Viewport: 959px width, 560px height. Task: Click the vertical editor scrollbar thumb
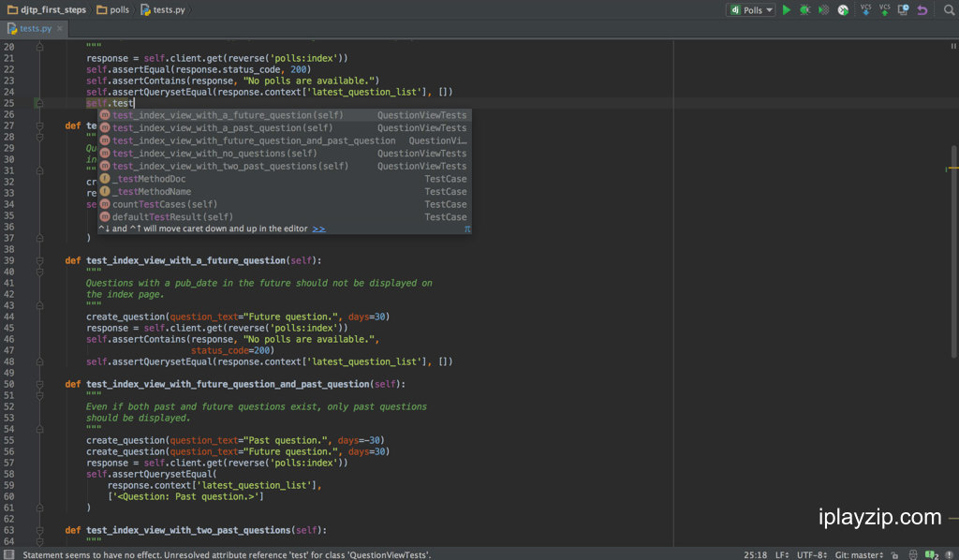953,251
